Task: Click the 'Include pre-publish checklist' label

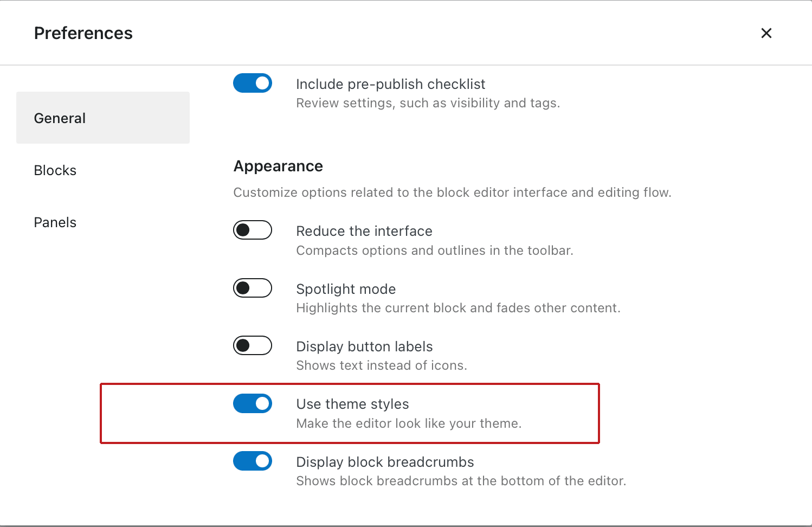Action: (390, 84)
